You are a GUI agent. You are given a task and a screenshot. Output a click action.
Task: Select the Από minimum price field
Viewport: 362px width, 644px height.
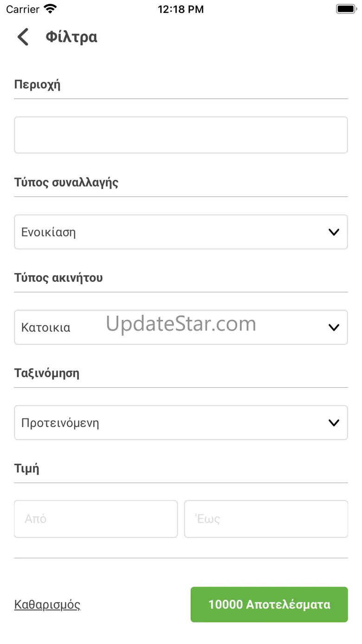[96, 519]
